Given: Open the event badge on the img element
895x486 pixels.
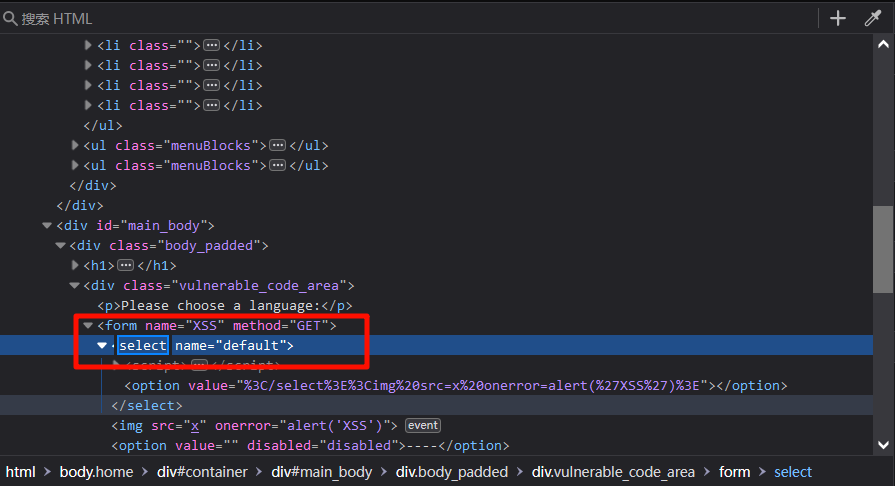Looking at the screenshot, I should 422,425.
